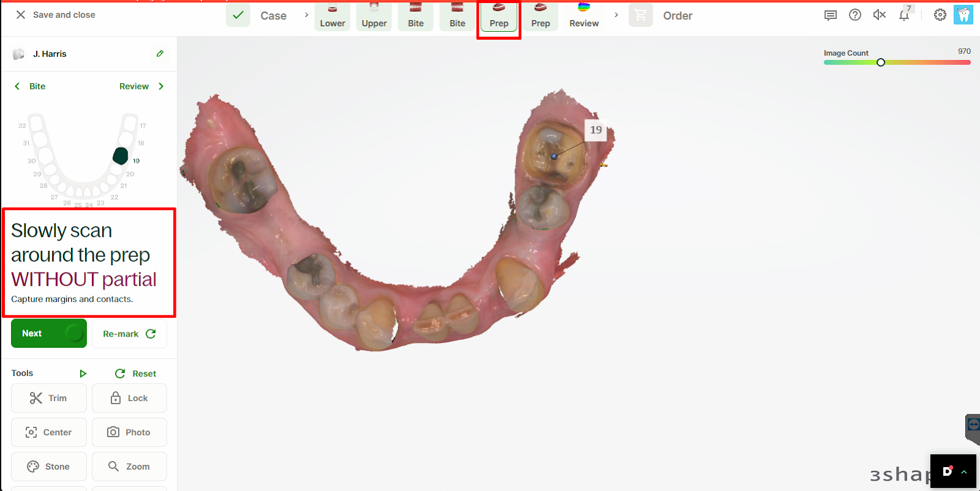Open the help question mark icon
Screen dimensions: 980x491
pos(855,15)
